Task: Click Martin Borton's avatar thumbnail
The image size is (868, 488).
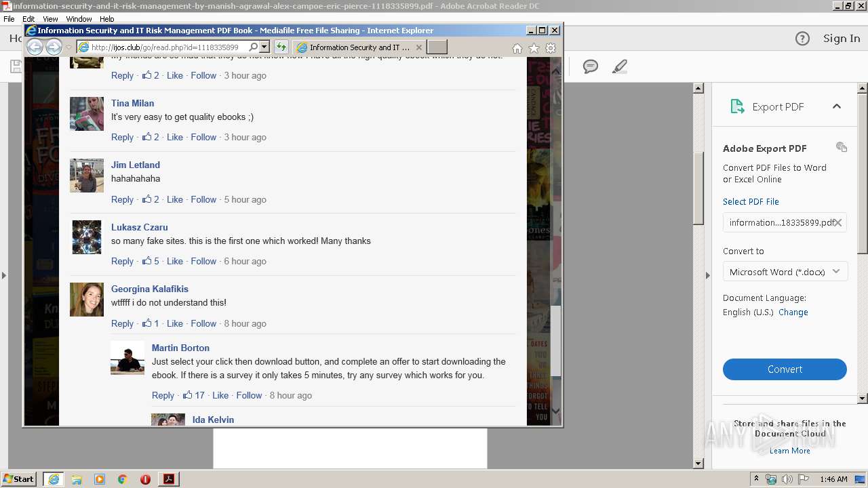Action: click(127, 358)
